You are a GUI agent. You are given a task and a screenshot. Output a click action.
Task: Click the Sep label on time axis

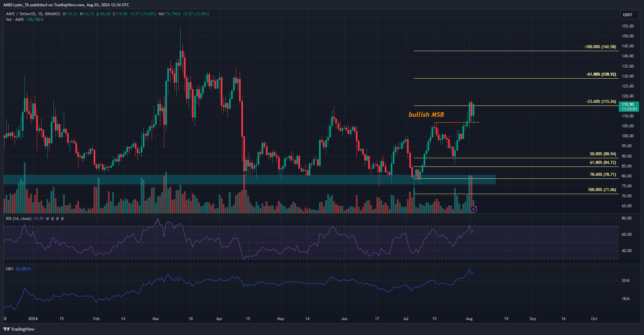532,319
